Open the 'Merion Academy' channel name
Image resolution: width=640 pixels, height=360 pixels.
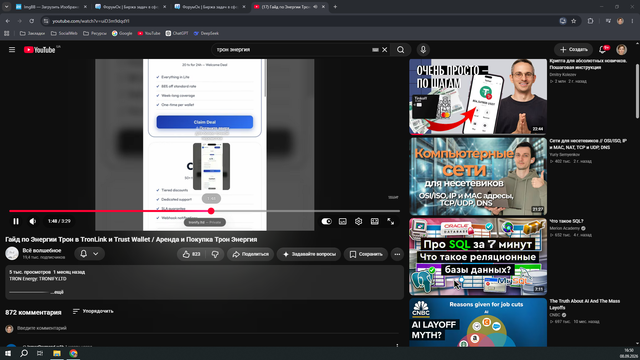(x=564, y=229)
